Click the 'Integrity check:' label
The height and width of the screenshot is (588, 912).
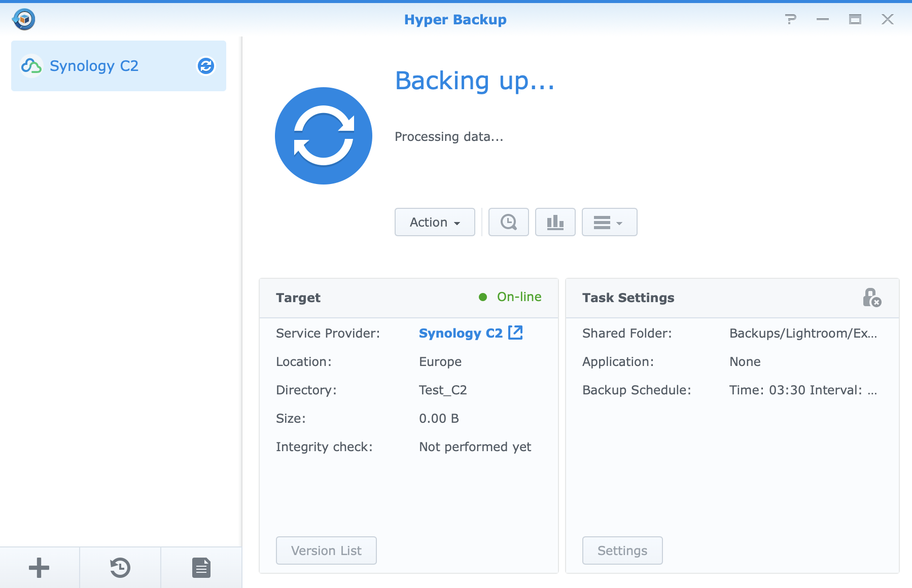(x=324, y=447)
